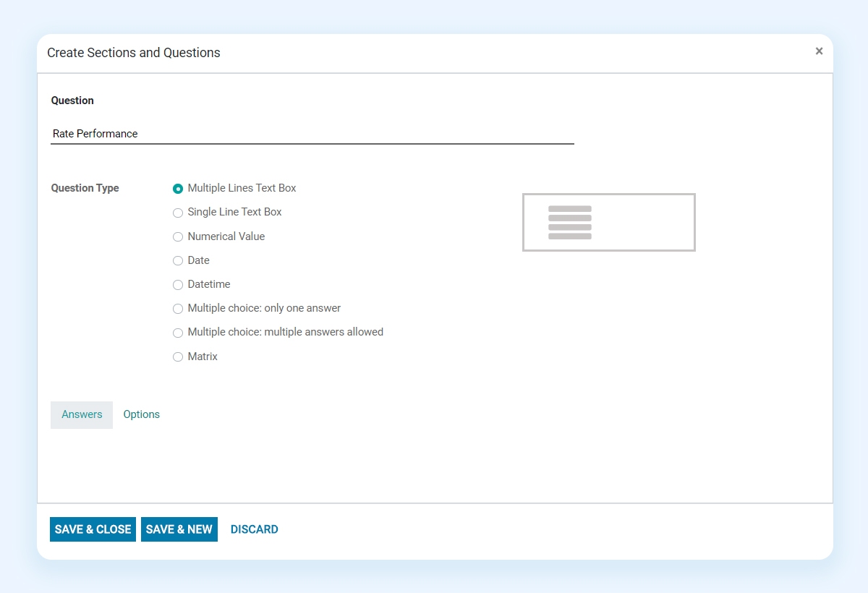Close the Create Sections and Questions dialog
868x593 pixels.
point(819,51)
